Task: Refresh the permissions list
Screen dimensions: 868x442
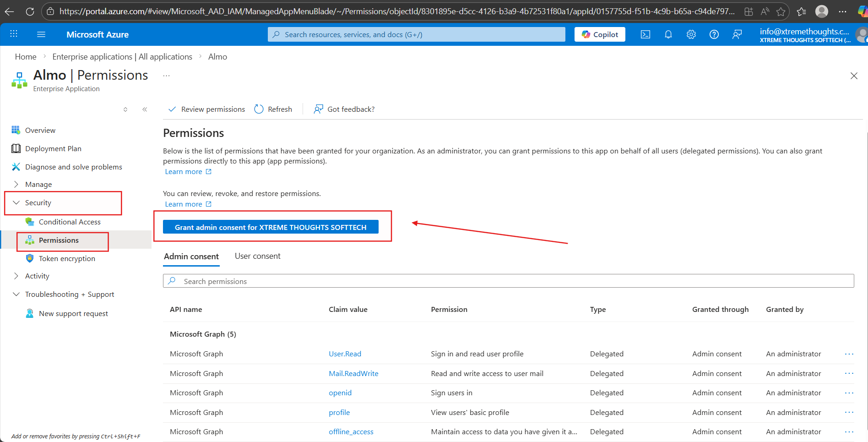Action: [273, 109]
